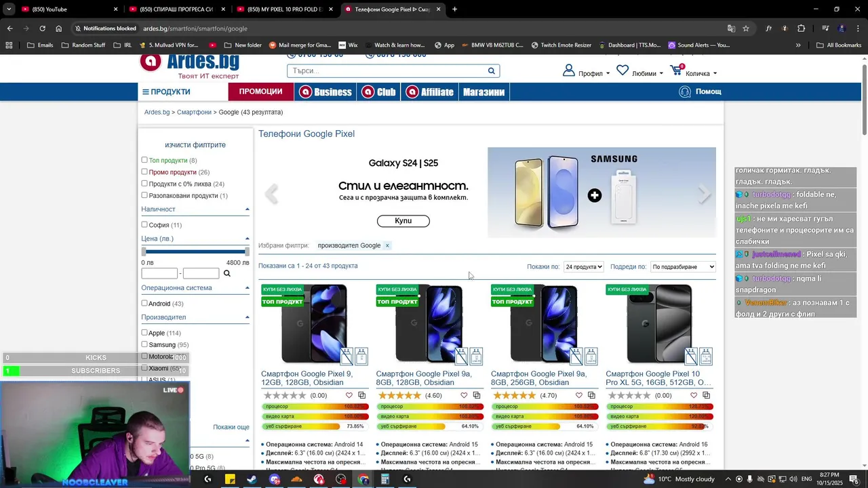Screen dimensions: 868x488
Task: Check the Samsung manufacturer checkbox
Action: [x=144, y=344]
